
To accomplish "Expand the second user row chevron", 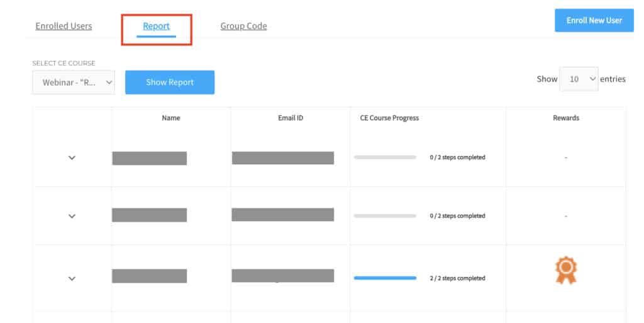I will coord(72,216).
